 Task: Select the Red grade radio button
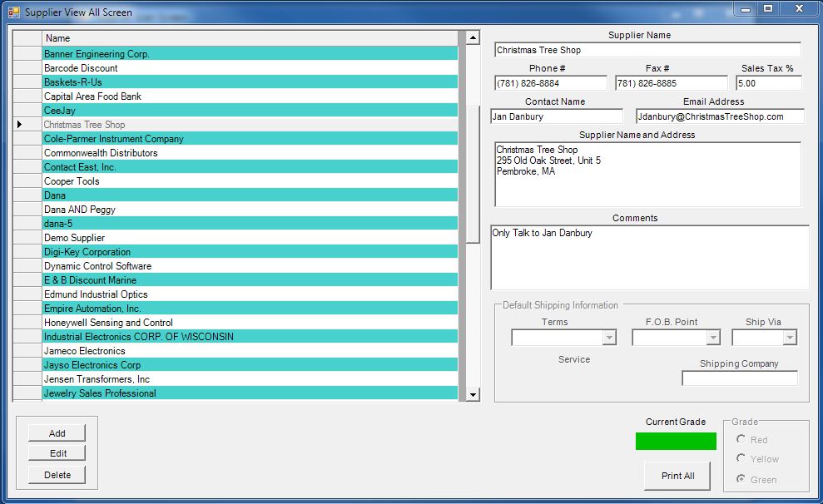click(741, 439)
